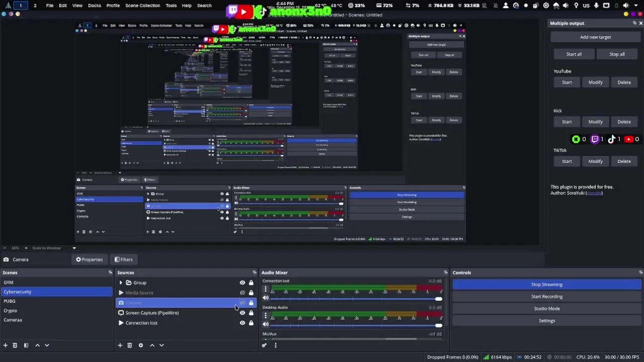This screenshot has width=644, height=362.
Task: Open the View menu
Action: 77,6
